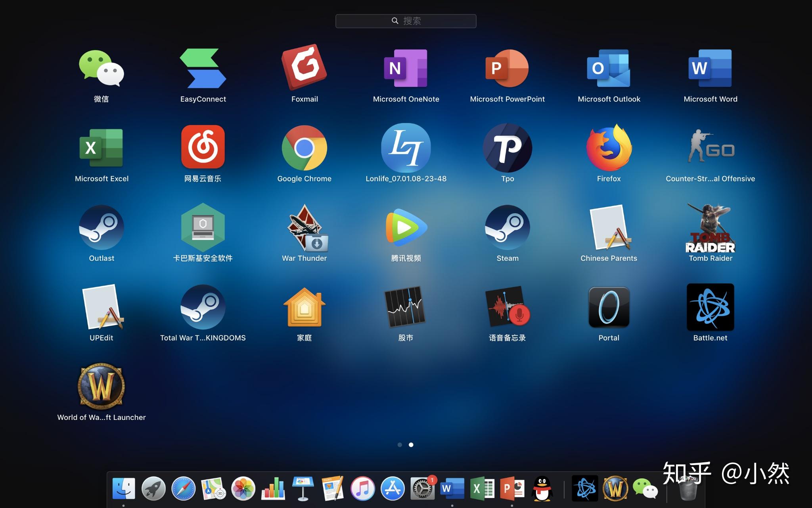The image size is (812, 508).
Task: Open Microsoft Excel in Launchpad grid
Action: coord(101,148)
